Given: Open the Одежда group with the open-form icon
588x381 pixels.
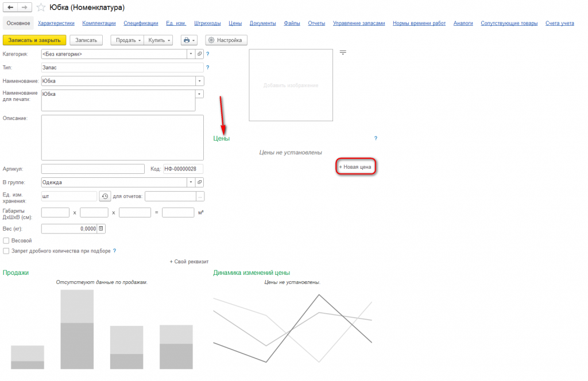Looking at the screenshot, I should (x=199, y=182).
